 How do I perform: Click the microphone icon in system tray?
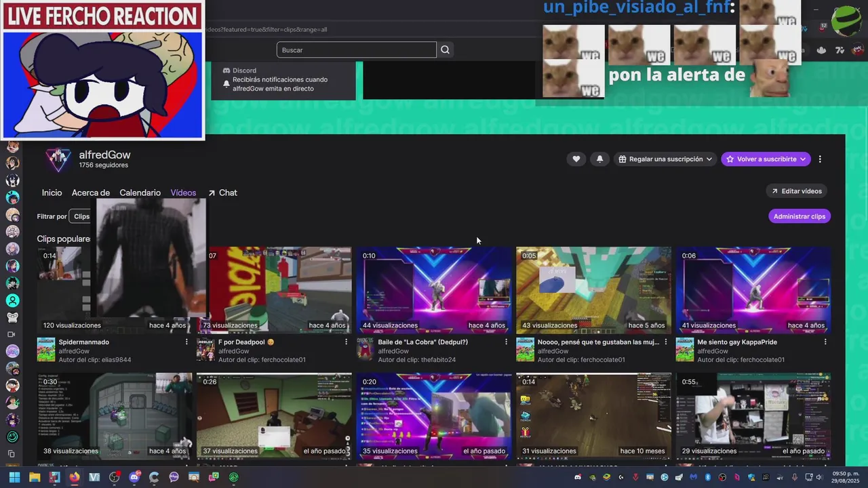[794, 477]
